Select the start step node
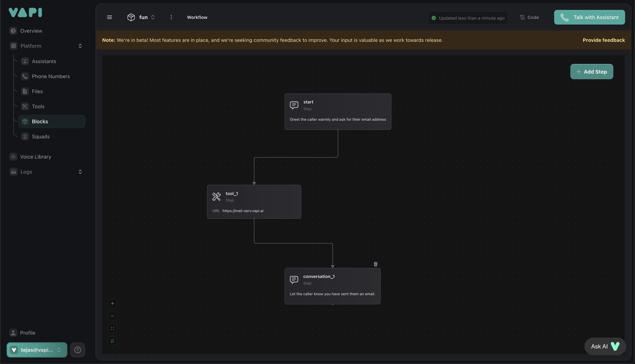This screenshot has height=364, width=635. (x=338, y=111)
